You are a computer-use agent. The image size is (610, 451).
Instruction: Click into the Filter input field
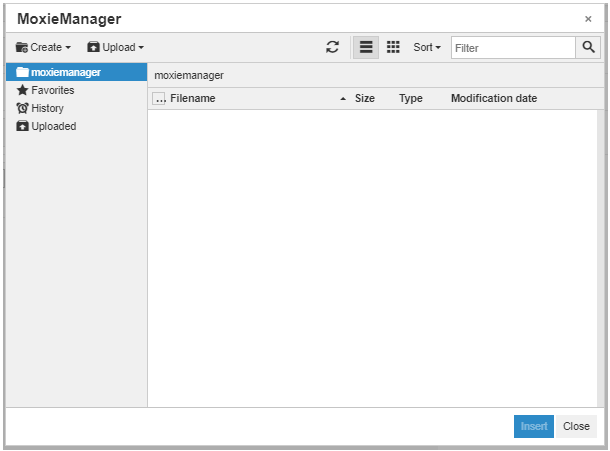pos(513,48)
